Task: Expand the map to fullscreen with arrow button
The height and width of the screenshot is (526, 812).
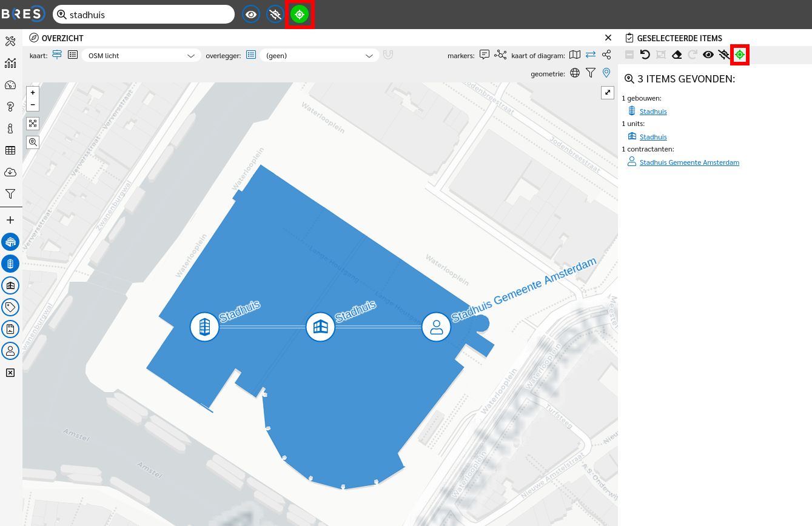Action: click(608, 92)
